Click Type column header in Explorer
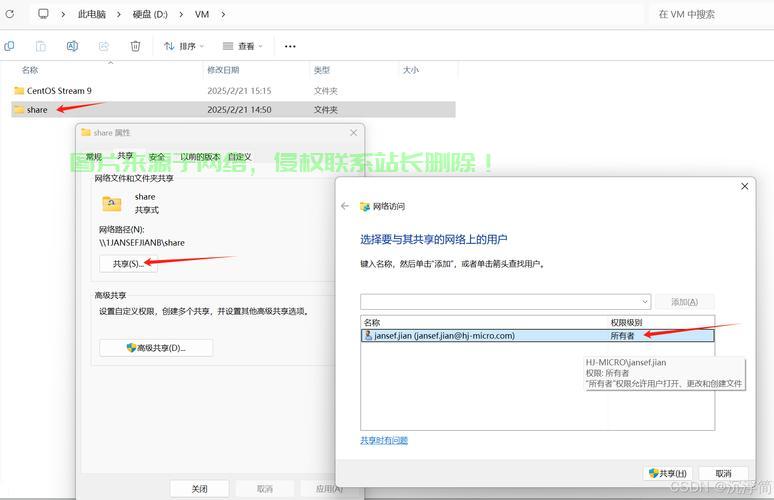Viewport: 774px width, 500px height. [x=322, y=70]
